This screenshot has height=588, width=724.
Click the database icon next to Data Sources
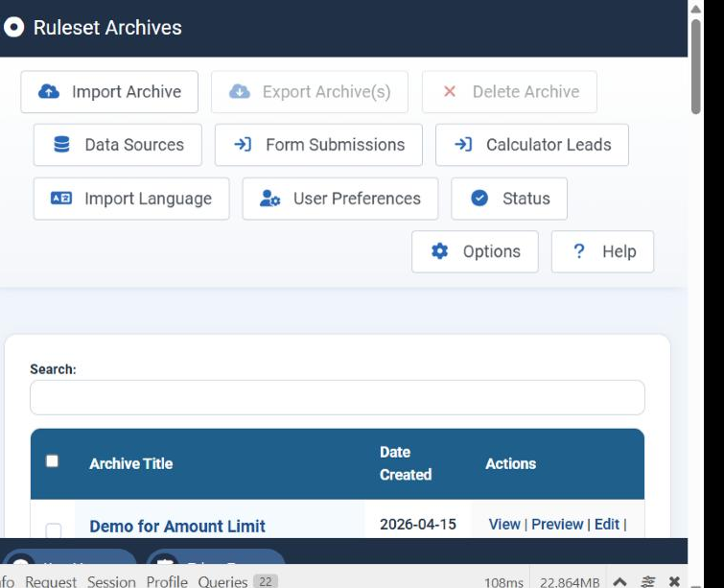[x=62, y=145]
